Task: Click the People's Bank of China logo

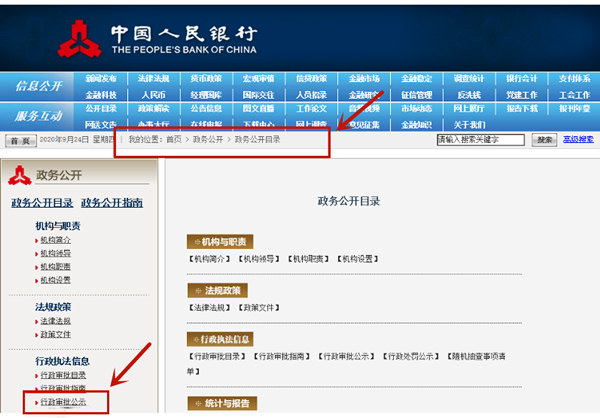Action: 80,39
